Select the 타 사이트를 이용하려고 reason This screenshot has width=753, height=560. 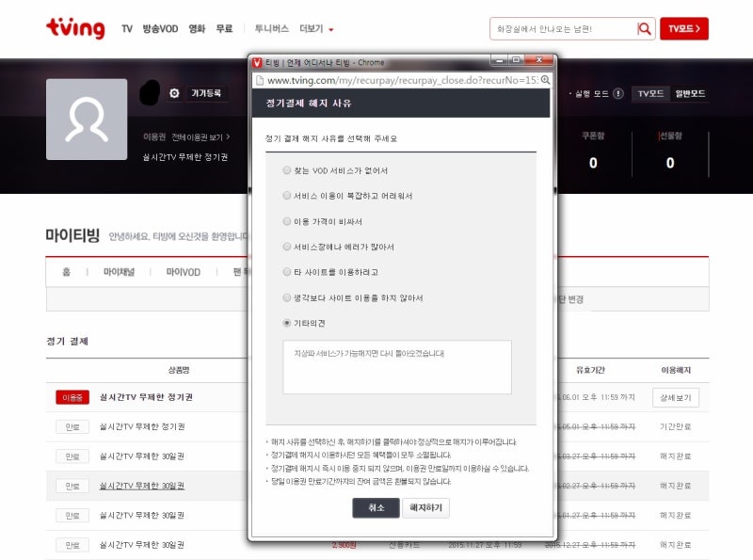click(x=286, y=272)
